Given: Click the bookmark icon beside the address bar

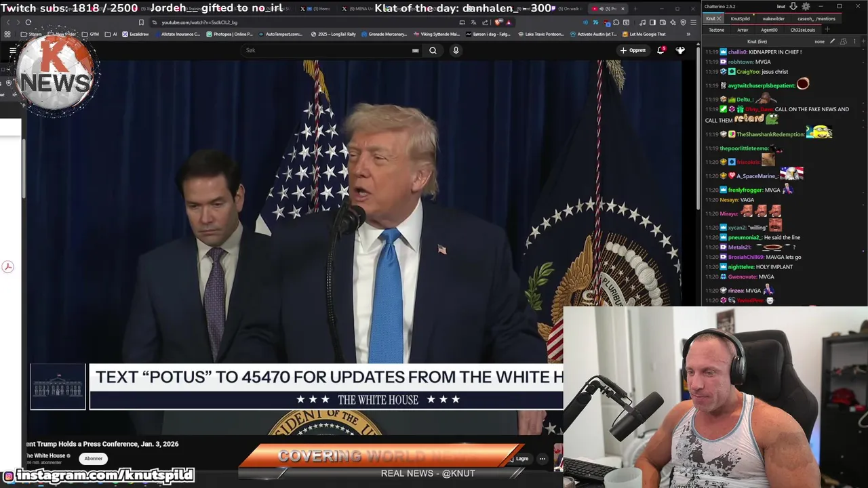Looking at the screenshot, I should point(141,22).
